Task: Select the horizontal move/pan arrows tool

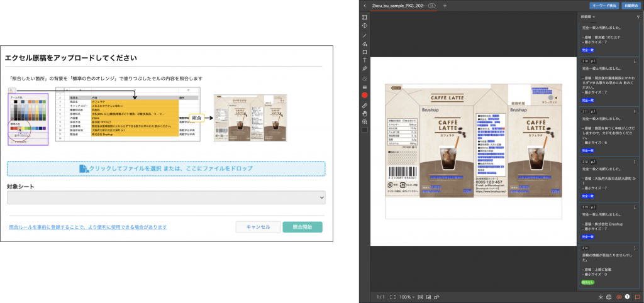Action: pyautogui.click(x=365, y=25)
